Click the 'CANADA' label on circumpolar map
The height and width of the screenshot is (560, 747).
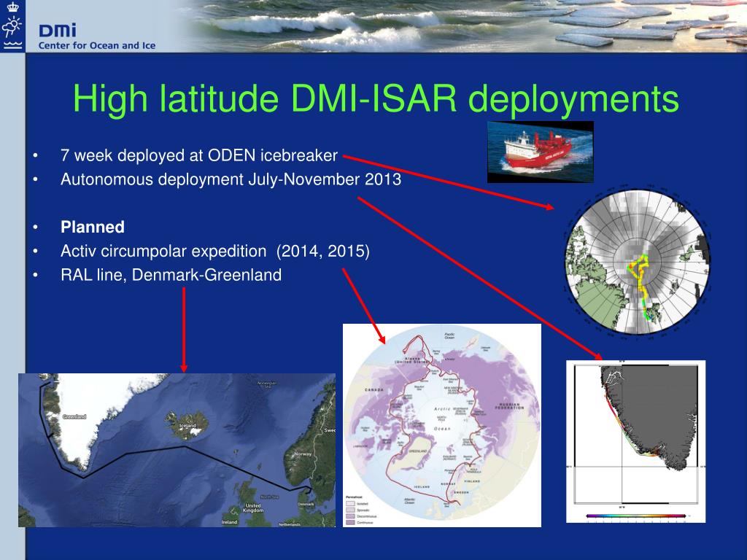(374, 389)
